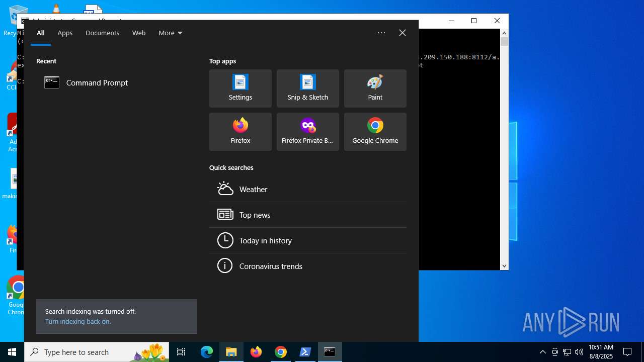
Task: Open Chrome from the taskbar
Action: (x=281, y=352)
